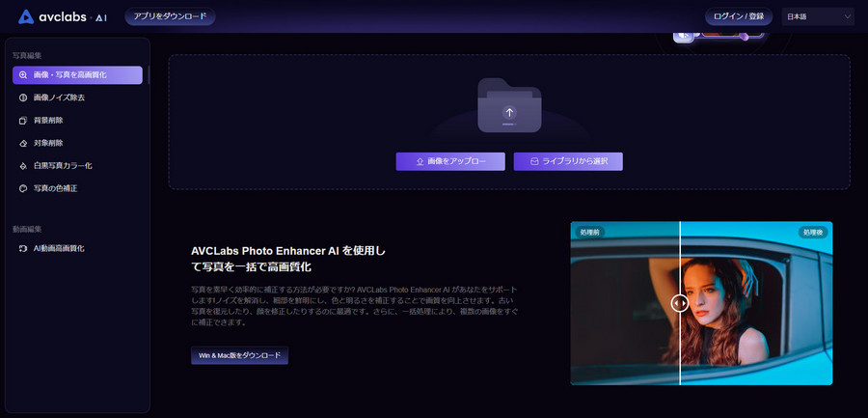Click the magnifier icon beside 画像・写真を高画質化
The width and height of the screenshot is (868, 418).
(23, 75)
